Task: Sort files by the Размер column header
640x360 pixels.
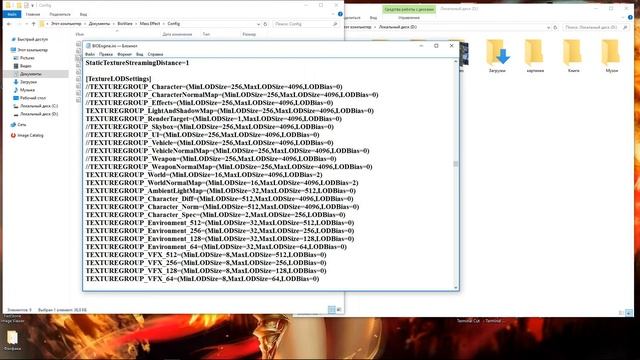Action: (x=249, y=34)
